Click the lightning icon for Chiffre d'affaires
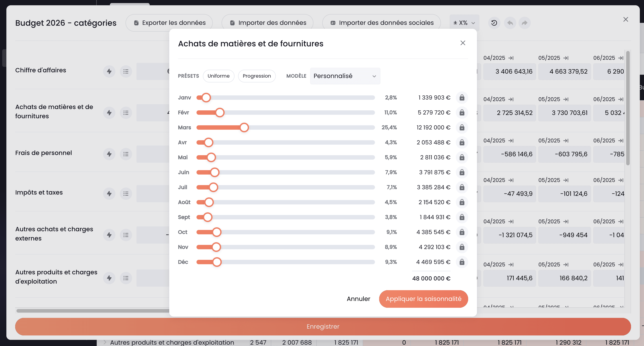644x346 pixels. 109,71
